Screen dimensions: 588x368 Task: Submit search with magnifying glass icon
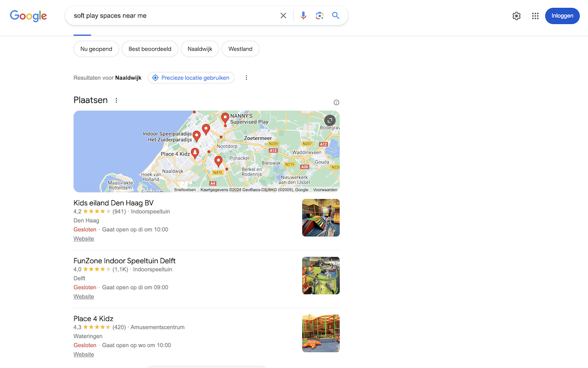point(336,16)
